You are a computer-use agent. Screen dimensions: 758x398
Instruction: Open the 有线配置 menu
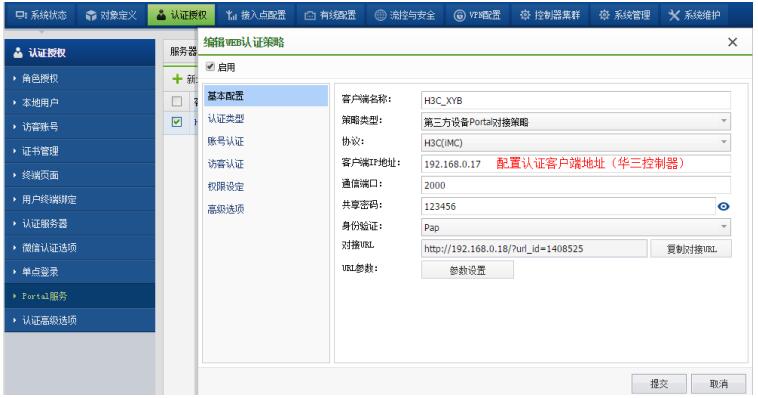click(330, 15)
